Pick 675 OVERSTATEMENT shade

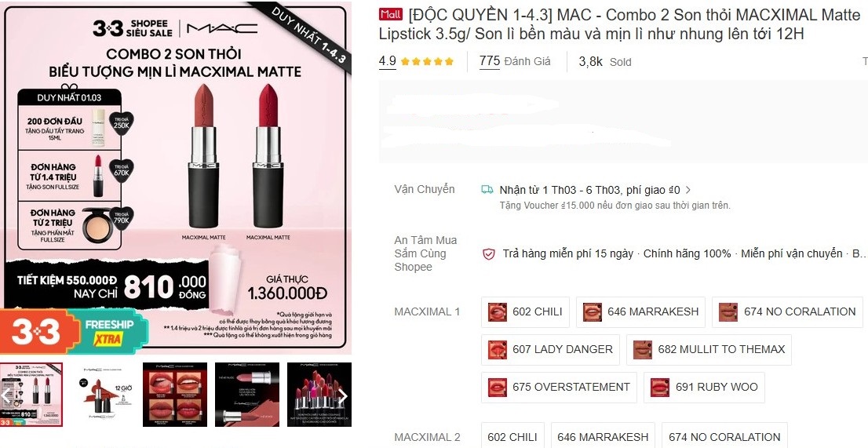coord(559,387)
